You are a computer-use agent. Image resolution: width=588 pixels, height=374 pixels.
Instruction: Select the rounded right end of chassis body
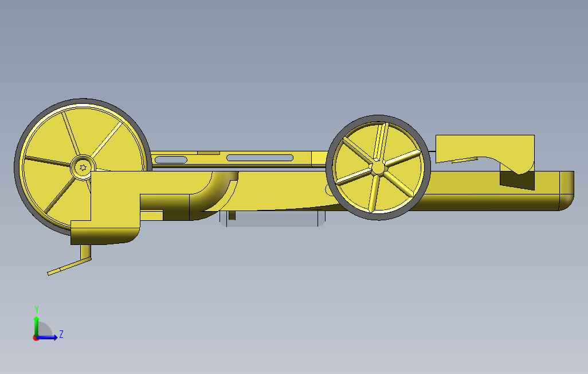567,190
